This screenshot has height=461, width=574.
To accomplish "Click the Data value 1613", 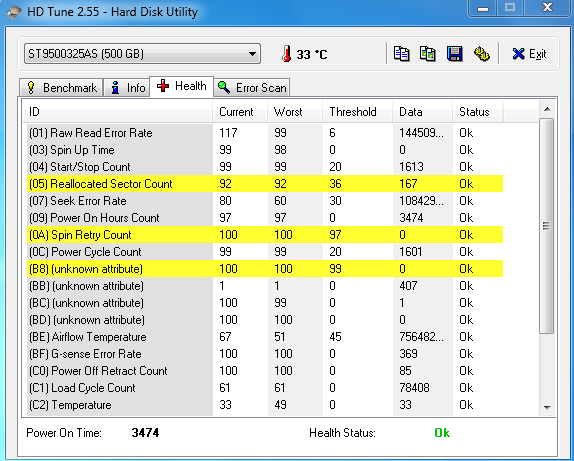I will (411, 167).
